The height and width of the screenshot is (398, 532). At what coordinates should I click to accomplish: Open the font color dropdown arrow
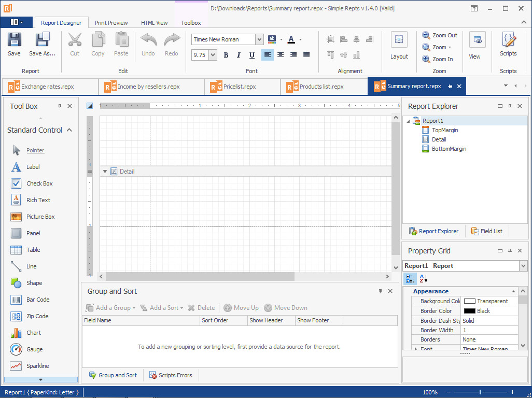tap(300, 40)
